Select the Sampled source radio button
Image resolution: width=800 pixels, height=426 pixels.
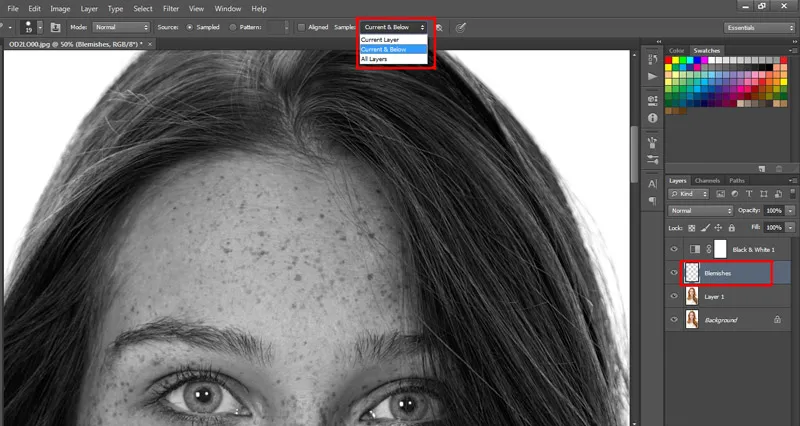(189, 28)
